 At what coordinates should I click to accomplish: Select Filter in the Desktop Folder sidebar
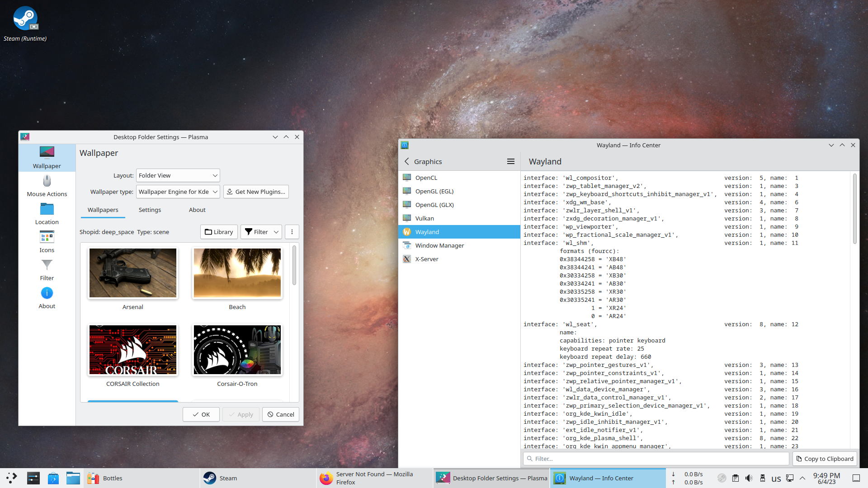[47, 269]
